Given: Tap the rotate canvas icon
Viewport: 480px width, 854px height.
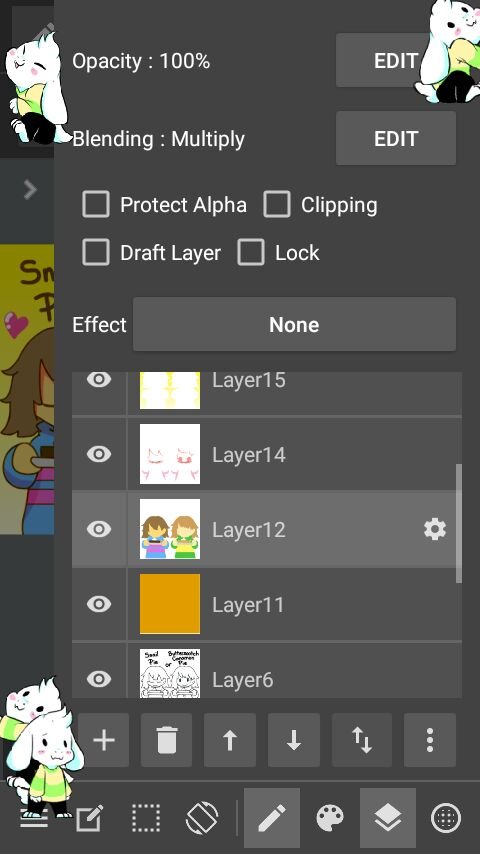Looking at the screenshot, I should 203,818.
